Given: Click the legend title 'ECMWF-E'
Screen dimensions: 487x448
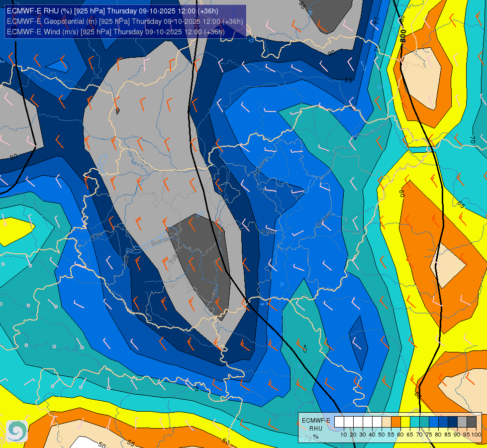Looking at the screenshot, I should tap(316, 420).
